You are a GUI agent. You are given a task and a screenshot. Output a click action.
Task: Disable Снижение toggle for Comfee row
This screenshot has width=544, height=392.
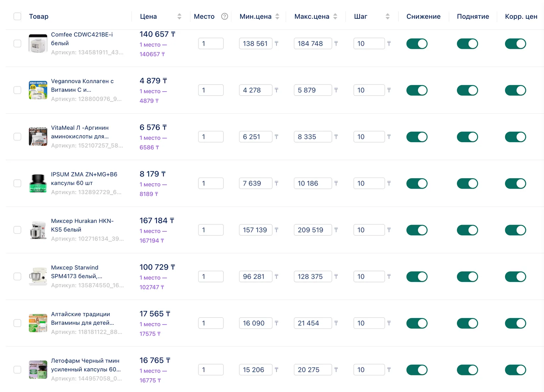417,44
